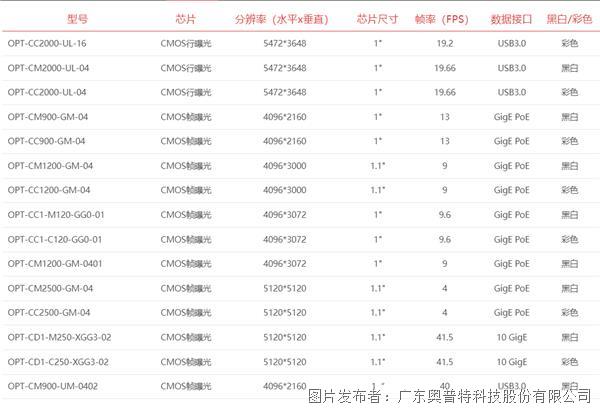Select 13 FPS in OPT-CC900-GM-04 row
This screenshot has width=600, height=410.
click(x=445, y=141)
